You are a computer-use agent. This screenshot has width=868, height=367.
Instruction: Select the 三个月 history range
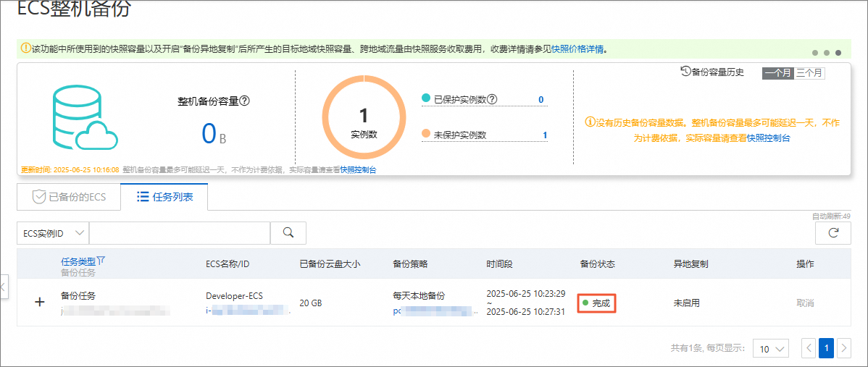point(809,73)
